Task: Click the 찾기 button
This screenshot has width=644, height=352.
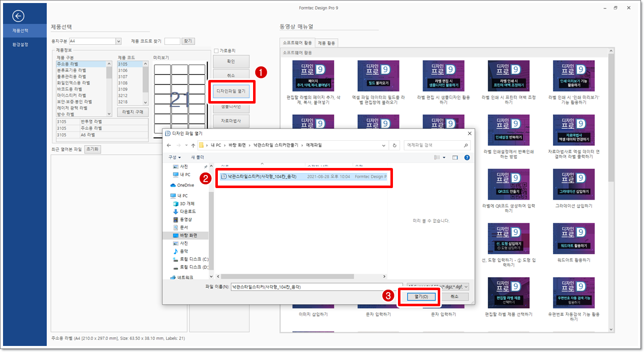Action: (188, 41)
